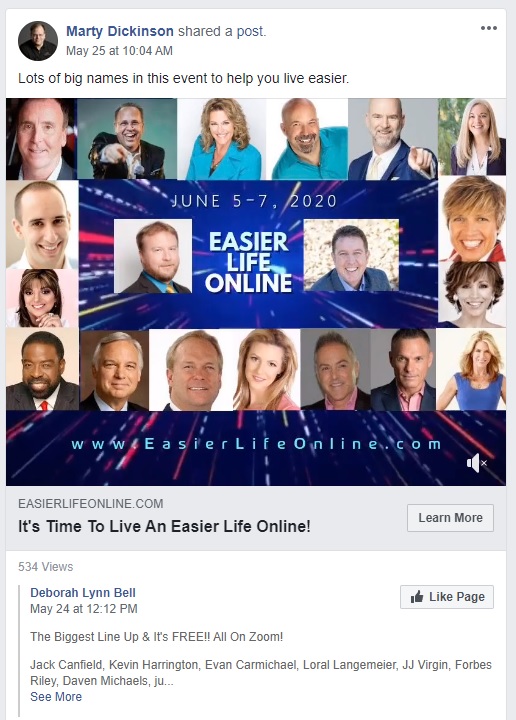
Task: Click the headline It's Time To Live An Easier Life Online
Action: (164, 526)
